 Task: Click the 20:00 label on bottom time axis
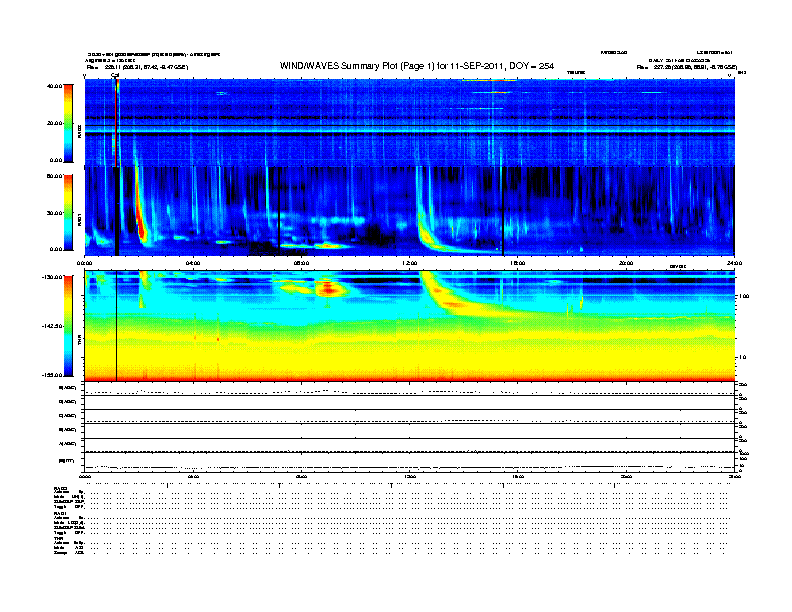pyautogui.click(x=626, y=476)
